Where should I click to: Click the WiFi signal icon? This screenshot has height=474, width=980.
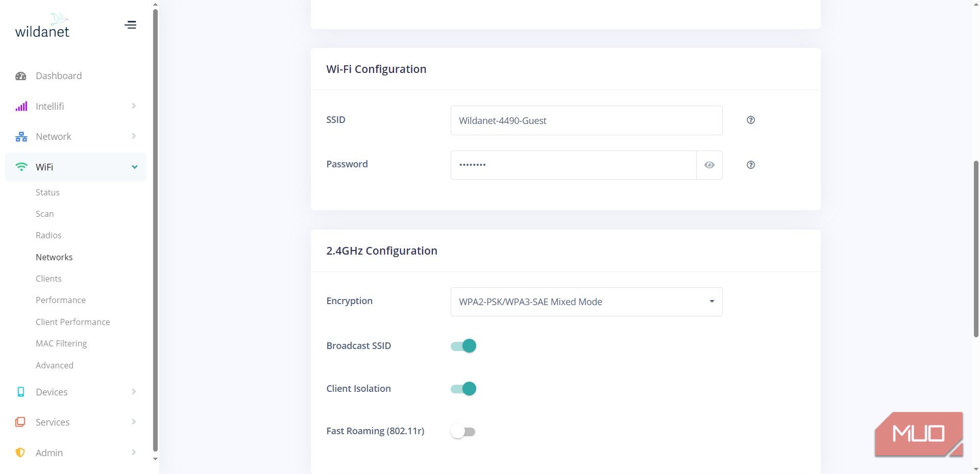coord(21,167)
